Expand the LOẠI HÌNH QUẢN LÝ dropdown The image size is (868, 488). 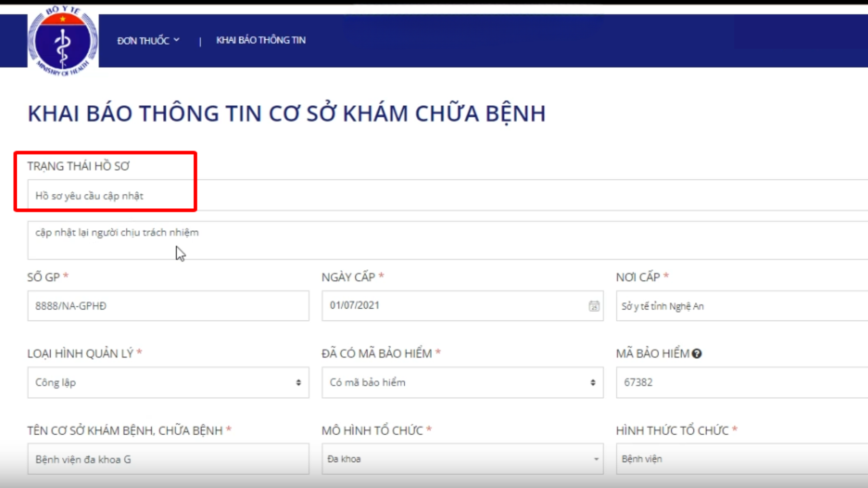[x=168, y=382]
